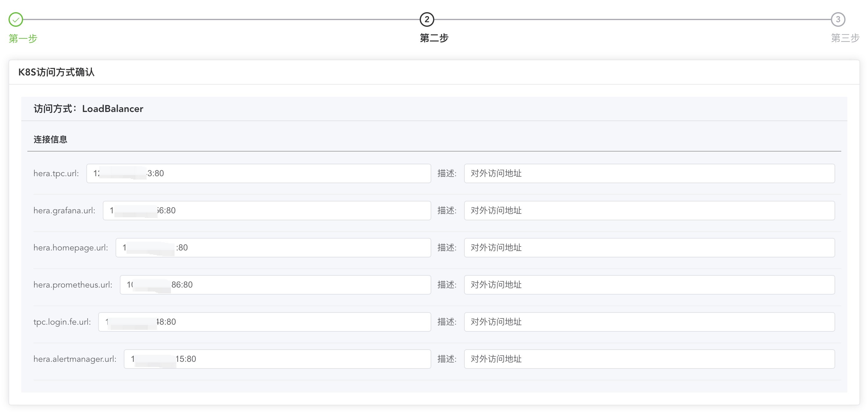Image resolution: width=868 pixels, height=412 pixels.
Task: Edit description field for hera.alertmanager.url
Action: tap(649, 359)
